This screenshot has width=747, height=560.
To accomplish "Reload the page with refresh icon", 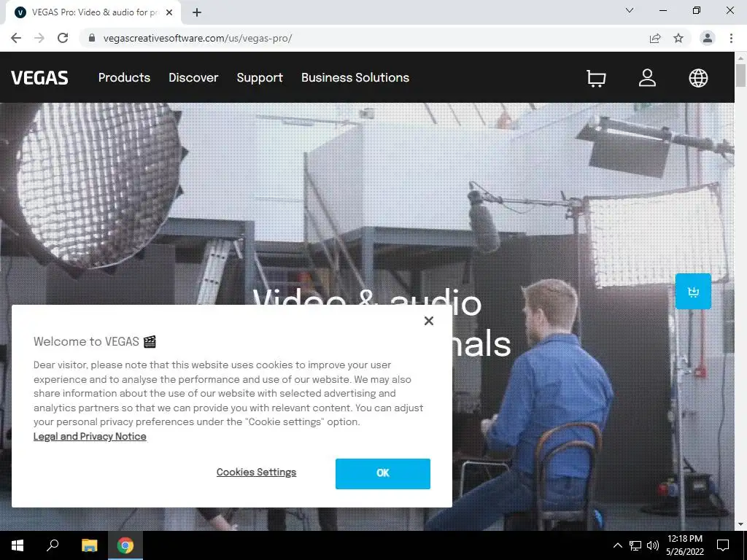I will (x=63, y=38).
